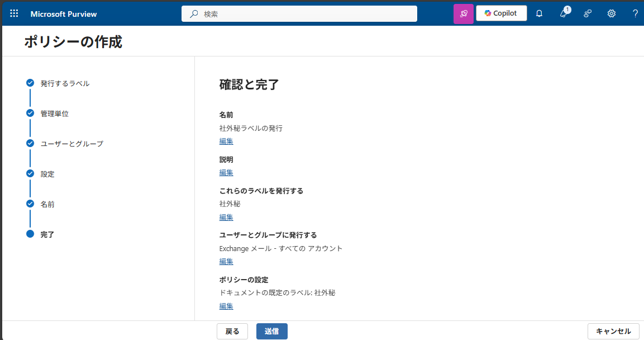The image size is (644, 340).
Task: Open help via the question mark icon
Action: (x=635, y=13)
